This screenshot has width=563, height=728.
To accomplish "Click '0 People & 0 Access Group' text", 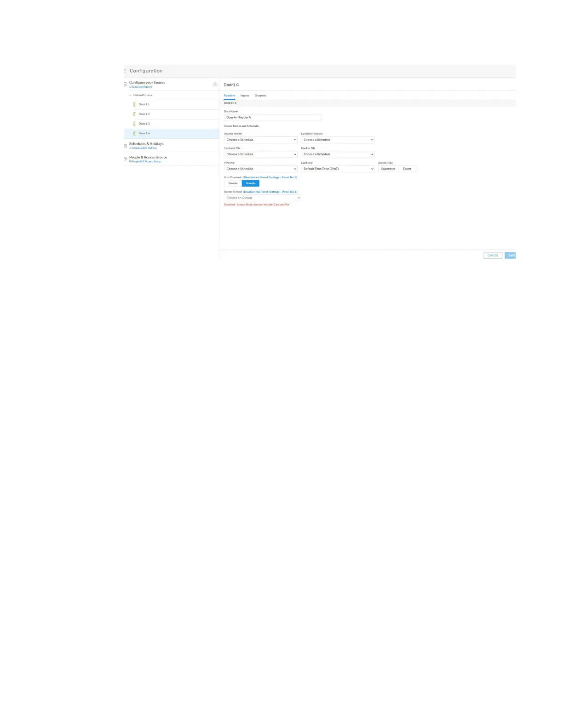I will tap(145, 161).
